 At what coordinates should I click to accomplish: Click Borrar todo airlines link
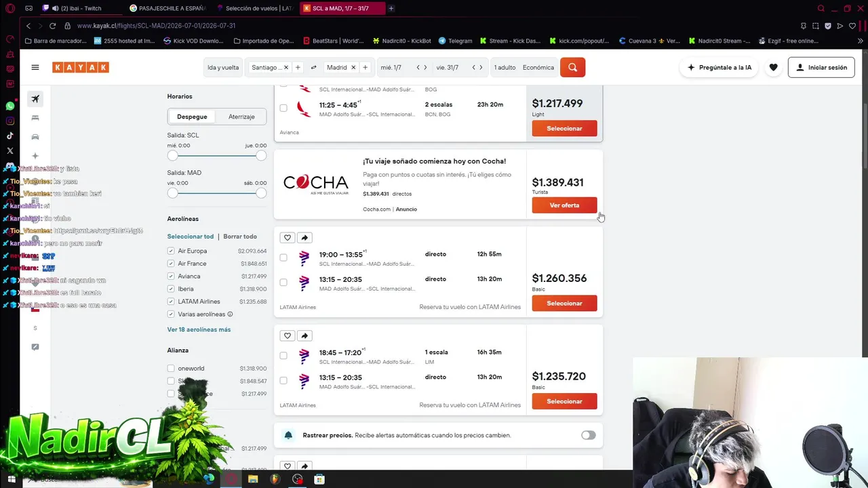(x=240, y=237)
